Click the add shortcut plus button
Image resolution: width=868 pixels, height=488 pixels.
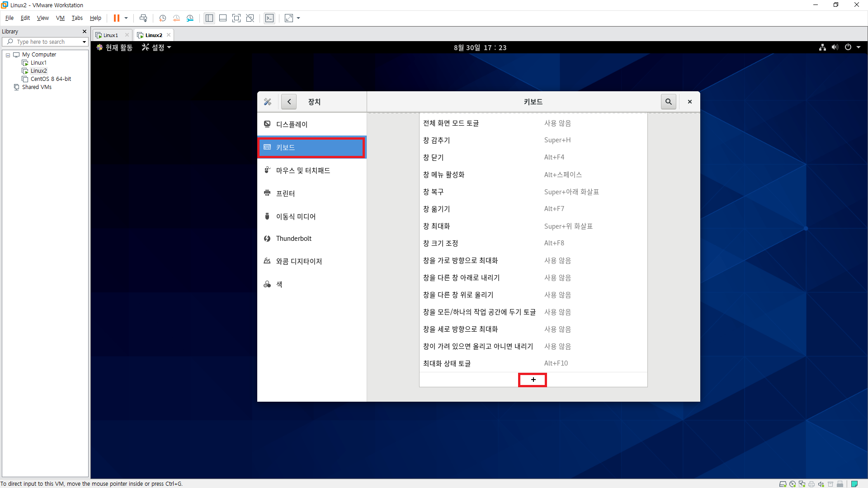pyautogui.click(x=533, y=380)
